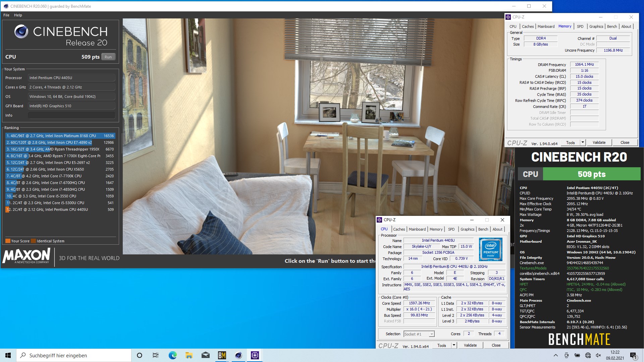The height and width of the screenshot is (362, 644).
Task: Click the taskbar search box
Action: pyautogui.click(x=74, y=355)
